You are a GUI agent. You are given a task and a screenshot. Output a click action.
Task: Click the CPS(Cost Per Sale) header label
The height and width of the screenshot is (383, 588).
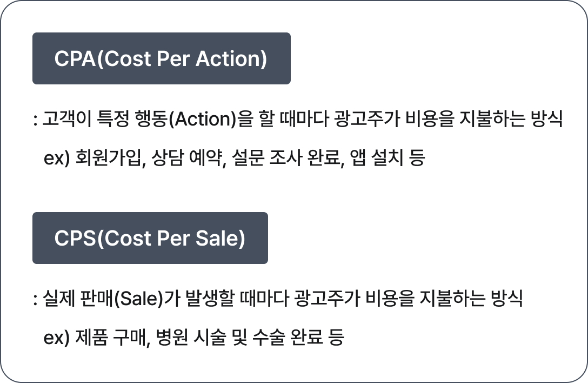point(150,239)
